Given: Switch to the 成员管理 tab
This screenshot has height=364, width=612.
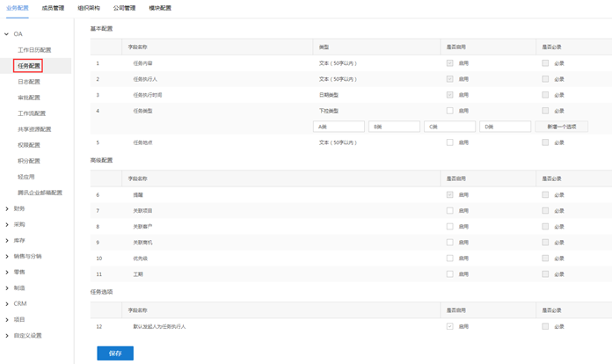Looking at the screenshot, I should [x=53, y=8].
